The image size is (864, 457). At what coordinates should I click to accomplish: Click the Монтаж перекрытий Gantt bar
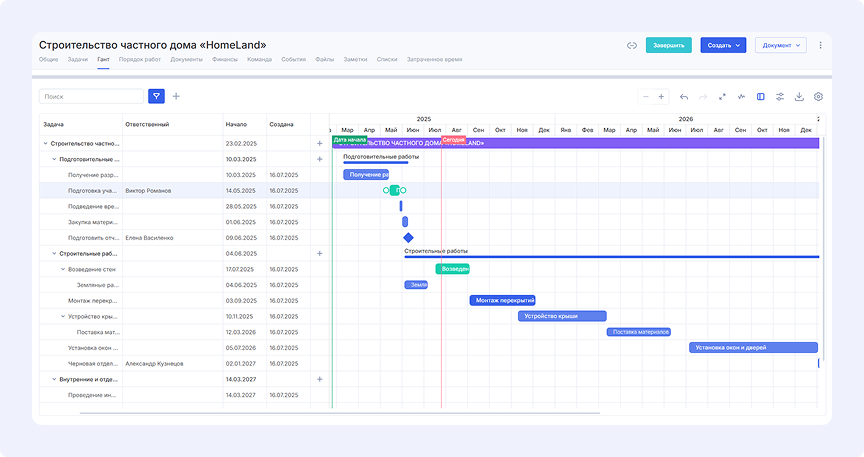[502, 300]
